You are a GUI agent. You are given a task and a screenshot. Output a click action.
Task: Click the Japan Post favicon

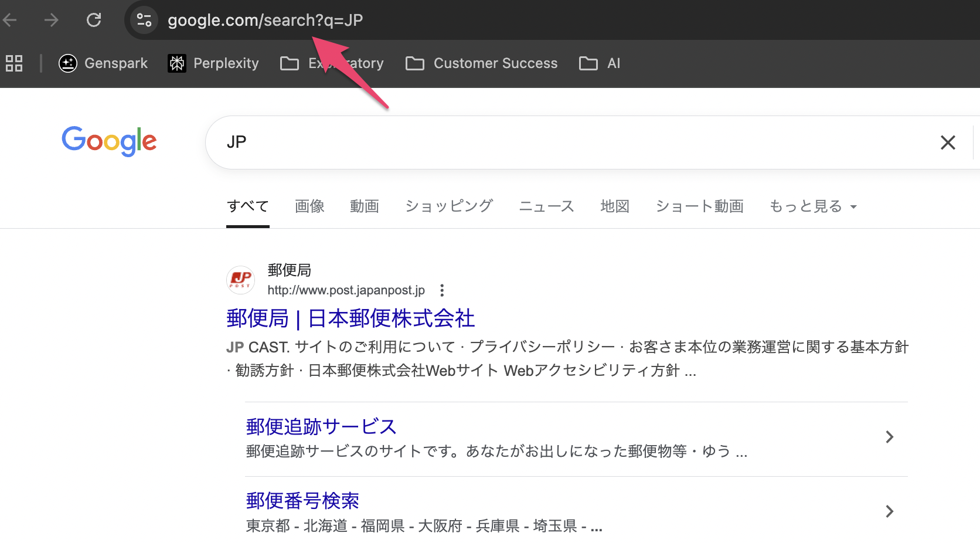click(x=240, y=280)
